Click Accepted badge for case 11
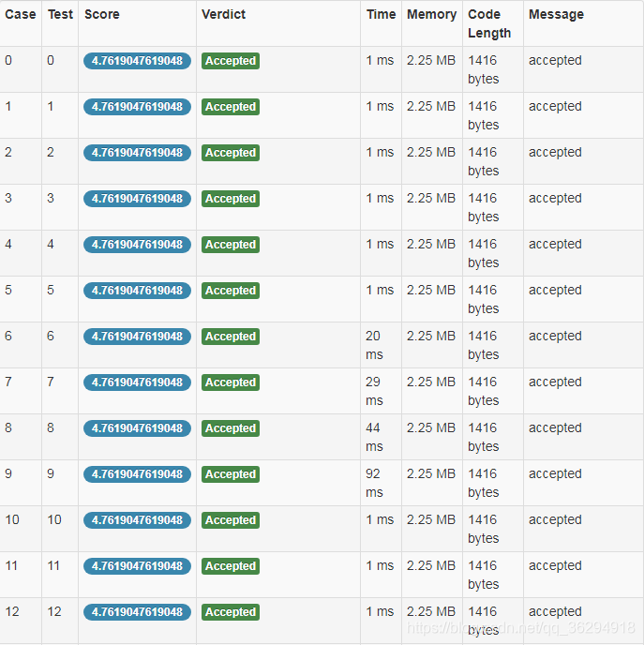 click(x=231, y=566)
